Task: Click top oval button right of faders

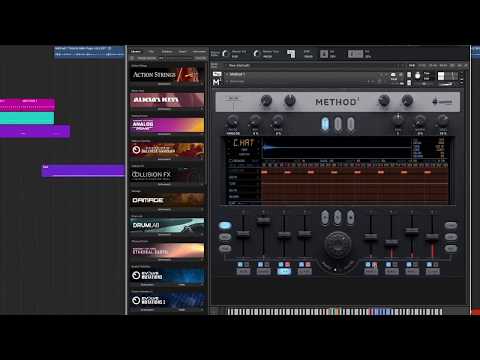Action: click(x=451, y=225)
